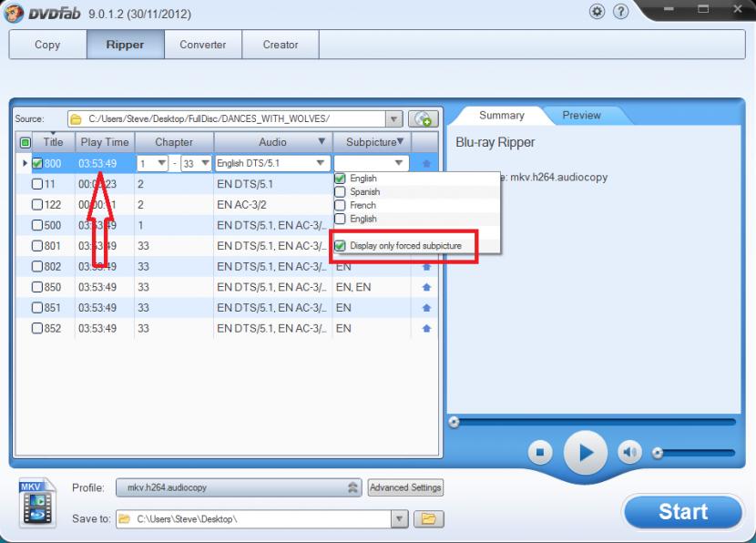
Task: Check the unchecked English option below French
Action: [x=340, y=219]
